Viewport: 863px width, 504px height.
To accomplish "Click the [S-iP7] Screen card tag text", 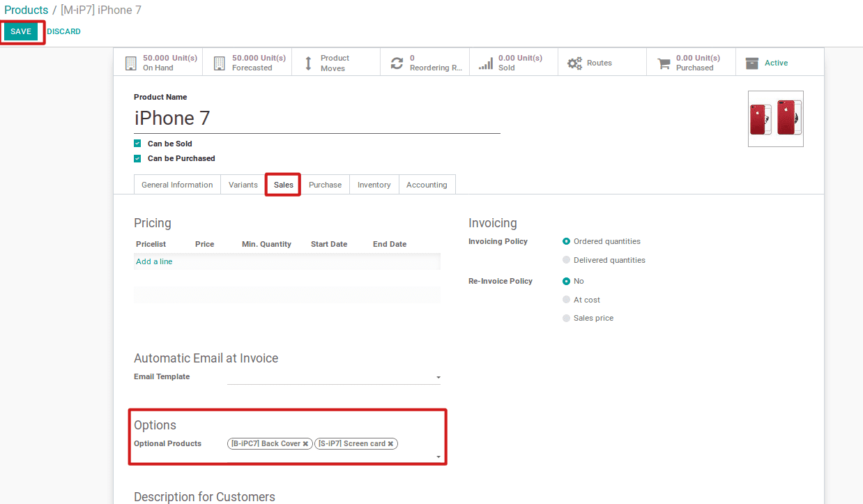I will [352, 444].
